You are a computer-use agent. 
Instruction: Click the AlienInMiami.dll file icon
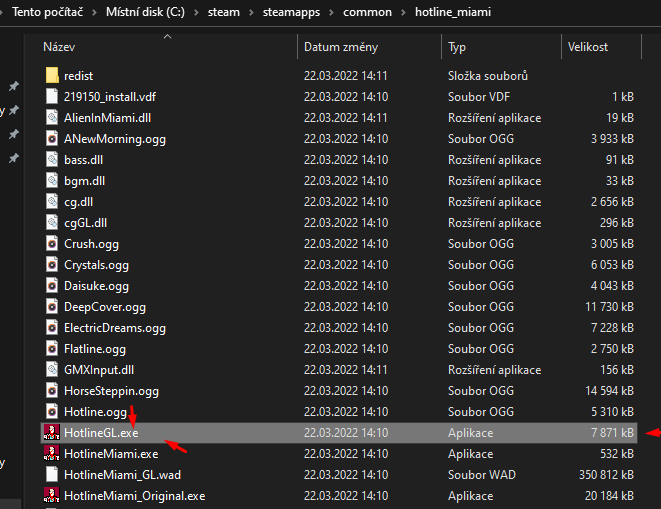point(52,118)
